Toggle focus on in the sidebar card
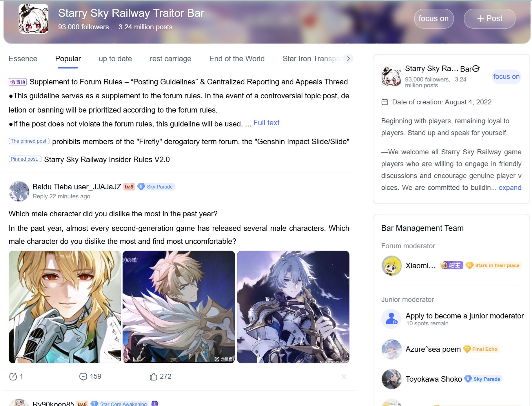Screen dimensions: 532x406 (x=506, y=77)
